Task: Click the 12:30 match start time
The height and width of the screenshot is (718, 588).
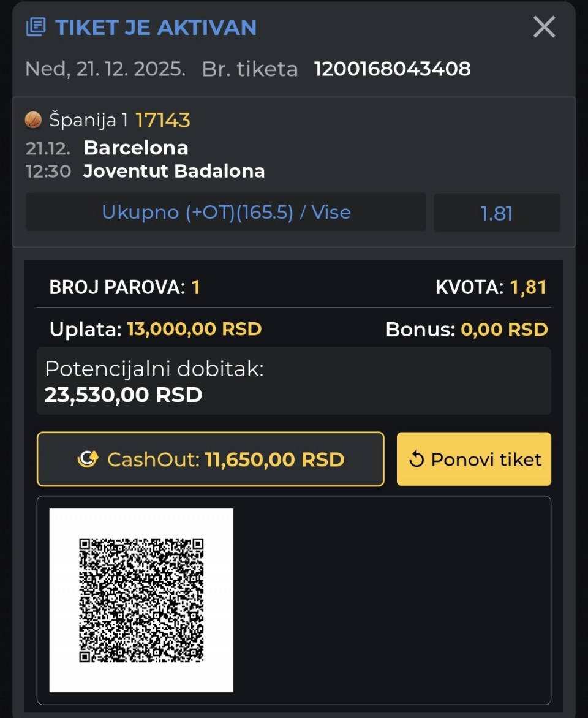Action: 48,171
